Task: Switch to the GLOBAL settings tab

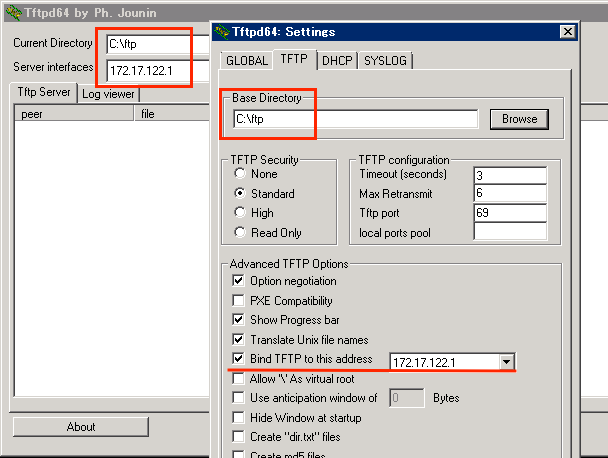Action: 247,61
